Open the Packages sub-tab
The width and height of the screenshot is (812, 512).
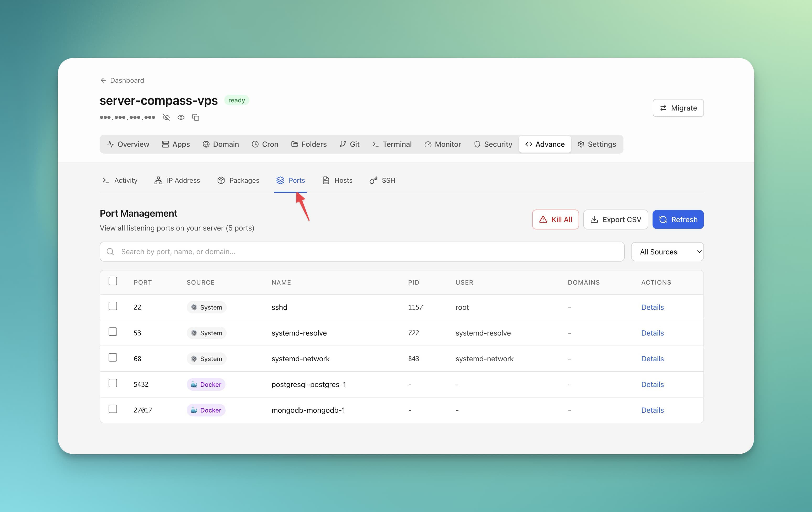coord(238,180)
